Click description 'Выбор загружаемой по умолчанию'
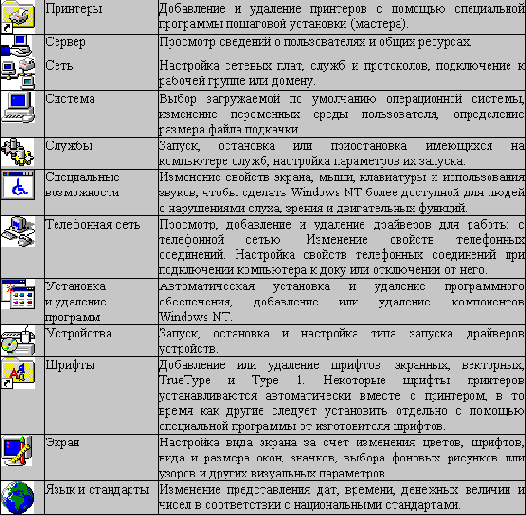The image size is (526, 516). [342, 114]
